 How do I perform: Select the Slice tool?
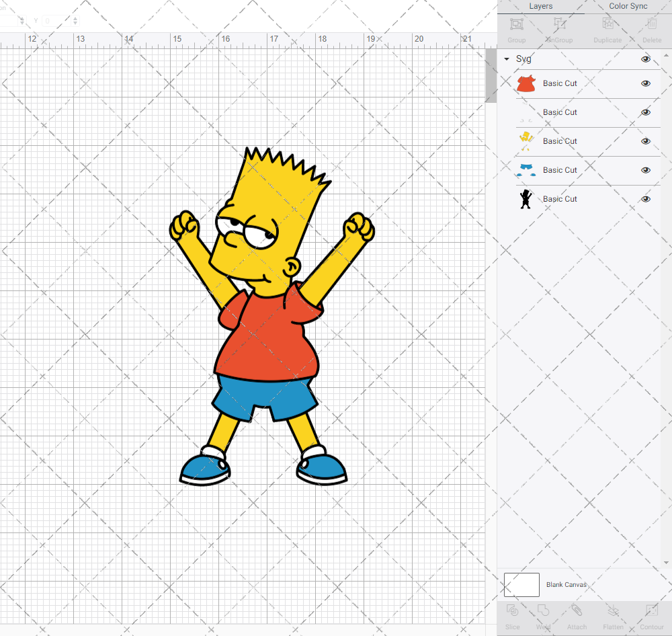point(512,610)
